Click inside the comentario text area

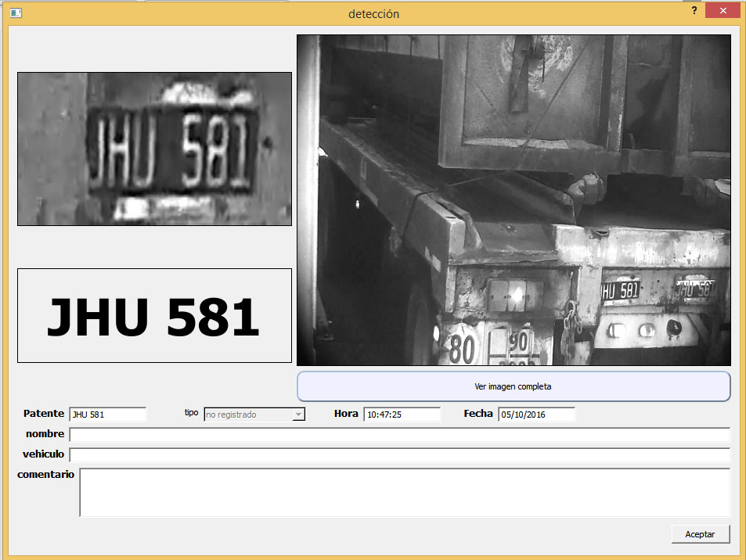pyautogui.click(x=405, y=493)
